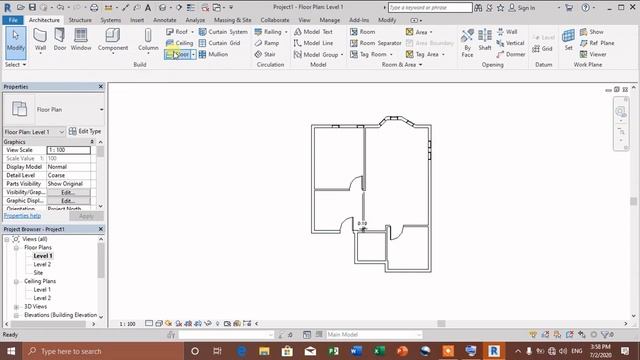Image resolution: width=640 pixels, height=360 pixels.
Task: Collapse the Graphics properties section
Action: tap(92, 142)
